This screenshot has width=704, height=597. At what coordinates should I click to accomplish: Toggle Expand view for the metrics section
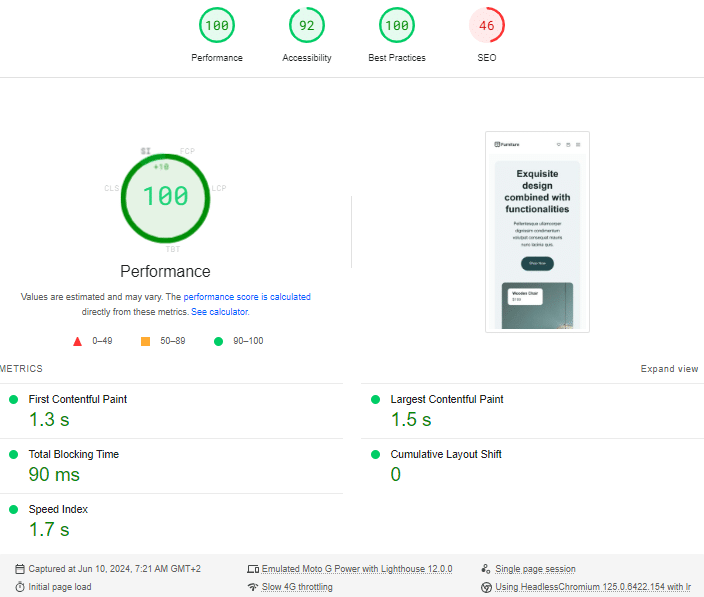click(669, 369)
